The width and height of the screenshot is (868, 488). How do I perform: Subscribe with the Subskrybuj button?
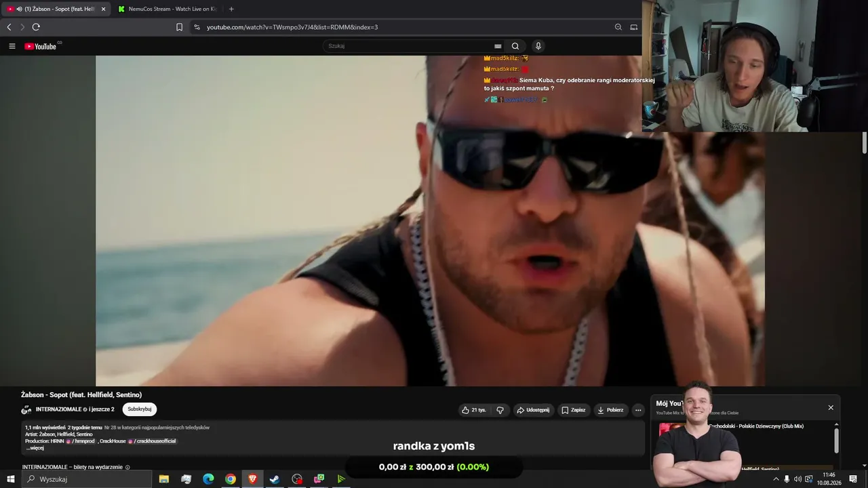(140, 409)
